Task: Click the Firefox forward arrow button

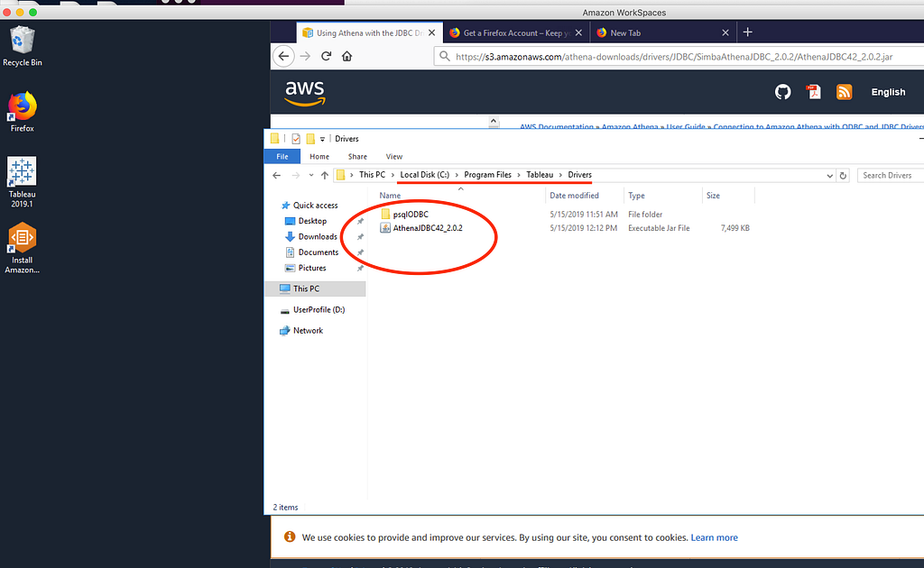Action: click(305, 56)
